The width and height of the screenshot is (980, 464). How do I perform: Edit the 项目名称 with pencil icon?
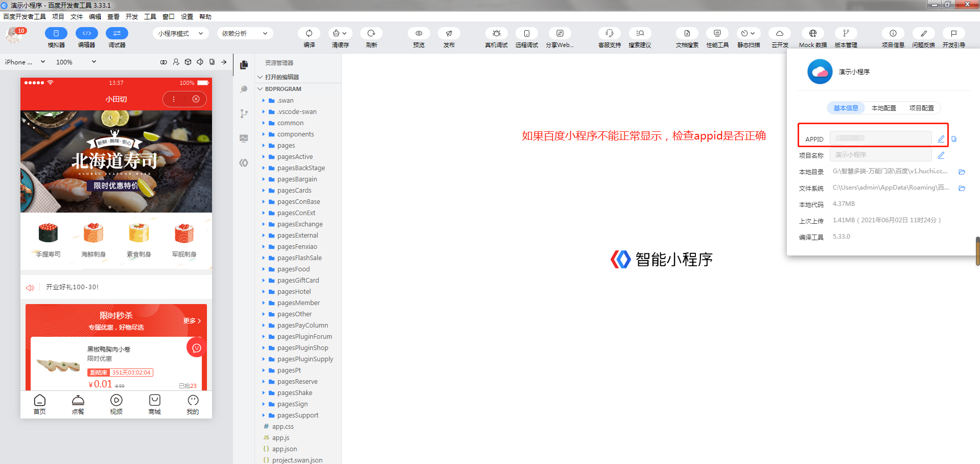pos(941,155)
